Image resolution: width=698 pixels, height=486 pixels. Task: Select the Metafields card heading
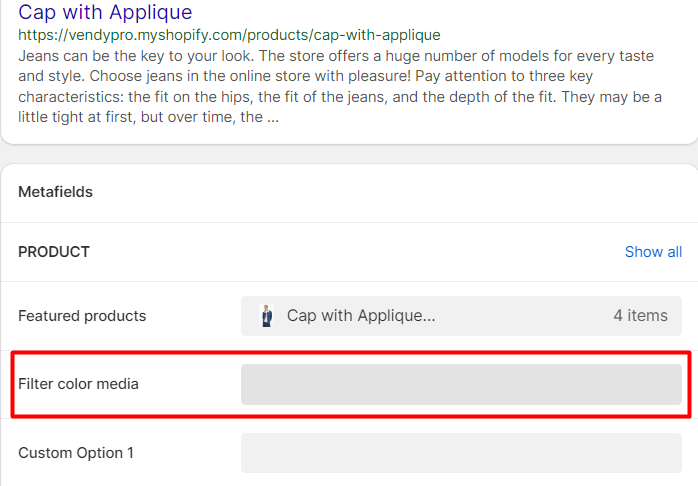pos(55,192)
